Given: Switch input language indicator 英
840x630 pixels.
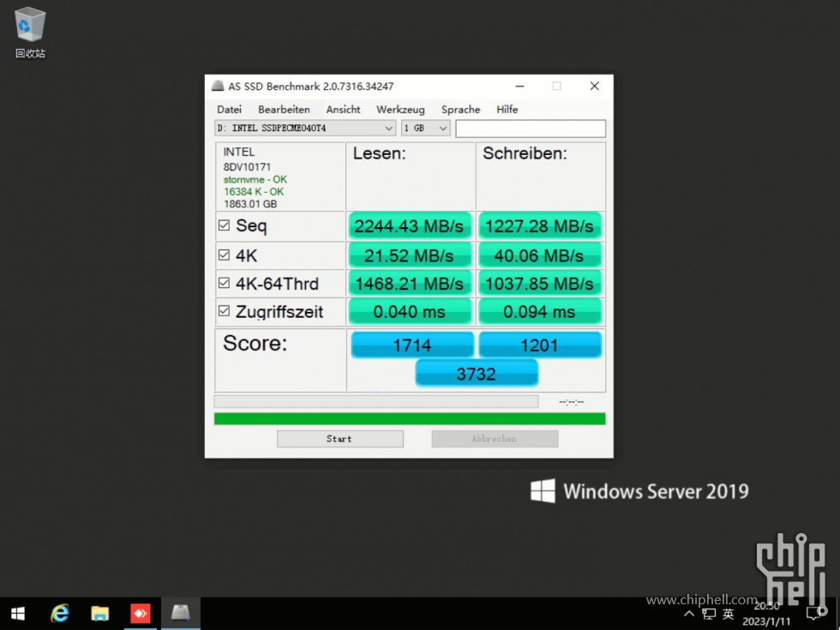Looking at the screenshot, I should tap(728, 614).
